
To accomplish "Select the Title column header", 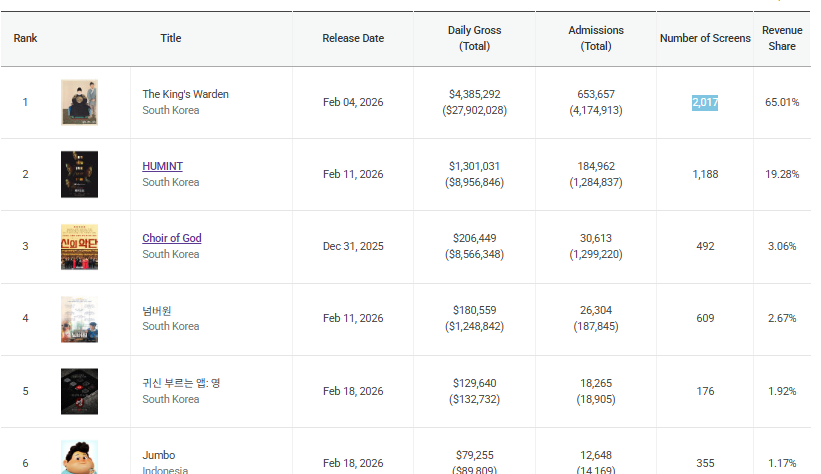I will [171, 38].
